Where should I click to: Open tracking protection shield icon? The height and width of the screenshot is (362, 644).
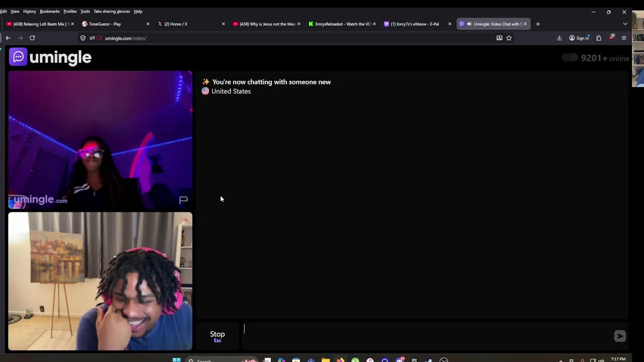[x=83, y=38]
